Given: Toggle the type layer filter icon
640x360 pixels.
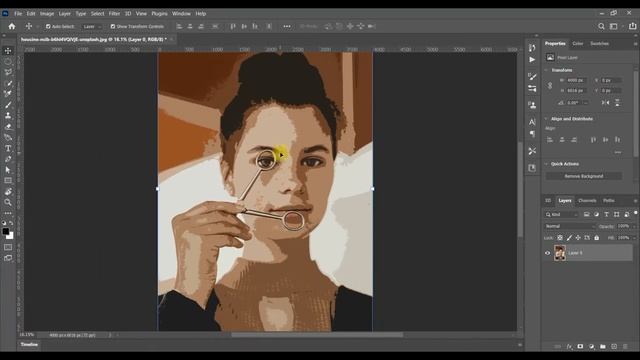Looking at the screenshot, I should tap(606, 214).
